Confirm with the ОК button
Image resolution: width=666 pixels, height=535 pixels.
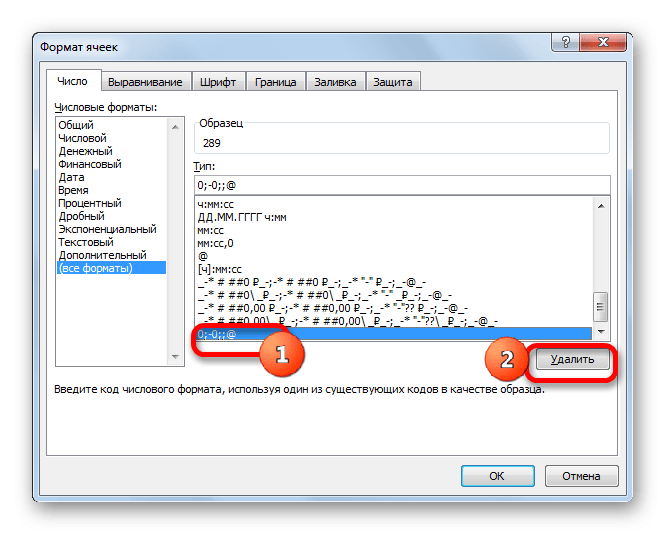point(497,476)
